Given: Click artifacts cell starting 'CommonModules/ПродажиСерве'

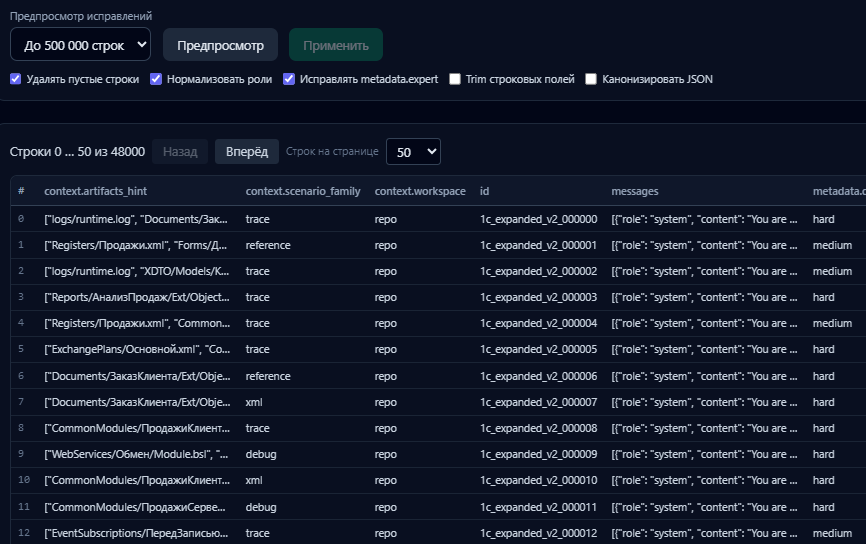Looking at the screenshot, I should 135,507.
